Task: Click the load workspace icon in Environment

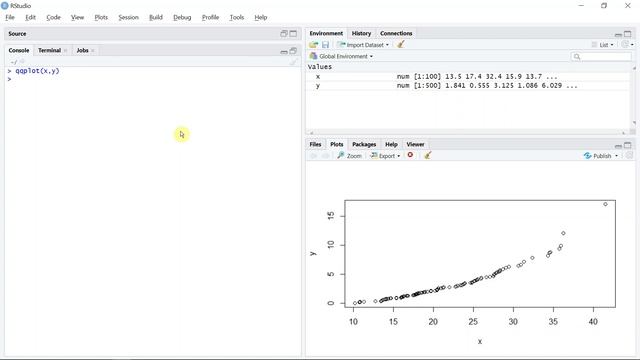Action: tap(313, 44)
